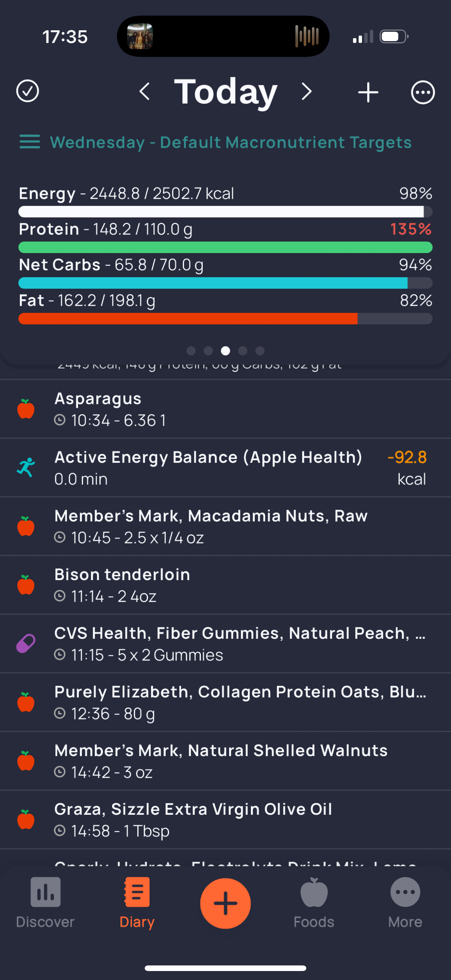The image size is (451, 980).
Task: Go to the next day
Action: click(306, 91)
